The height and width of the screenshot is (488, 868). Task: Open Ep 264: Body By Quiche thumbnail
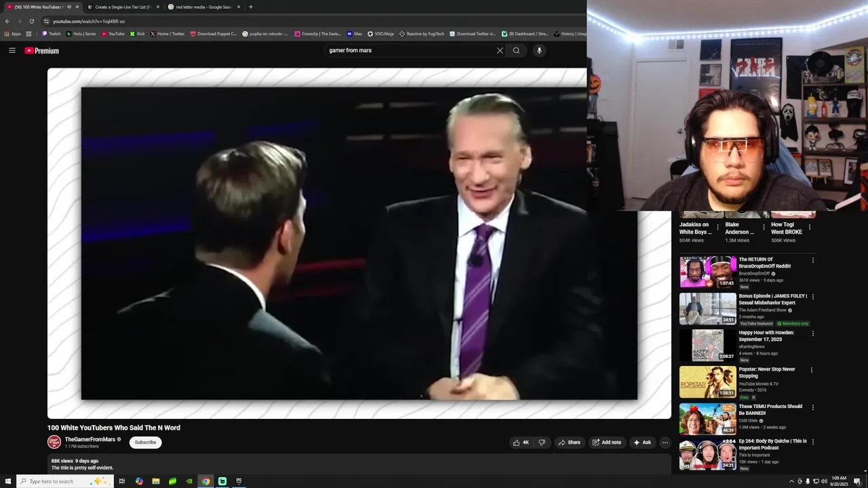[708, 454]
